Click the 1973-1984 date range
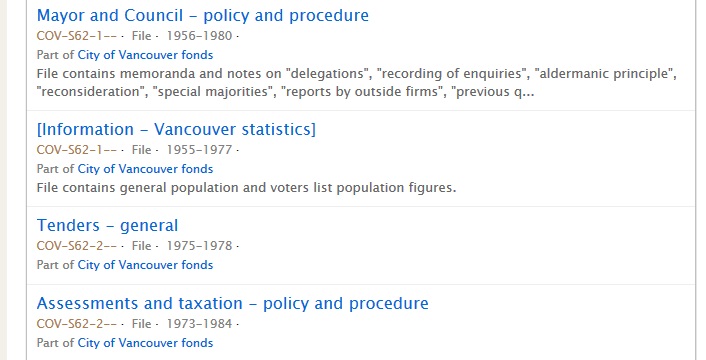The height and width of the screenshot is (360, 706). [x=199, y=324]
